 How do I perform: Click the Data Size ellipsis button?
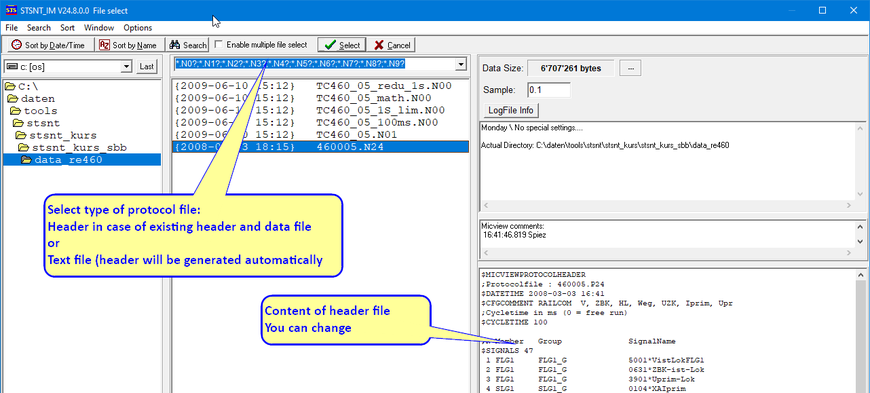630,68
